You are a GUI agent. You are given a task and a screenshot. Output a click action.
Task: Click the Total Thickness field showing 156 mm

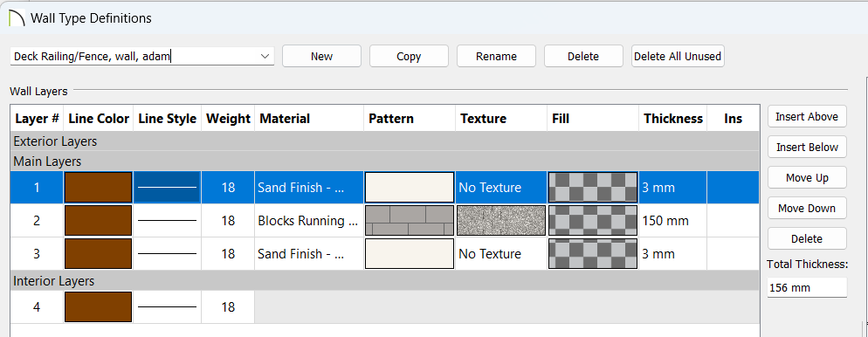pos(807,288)
